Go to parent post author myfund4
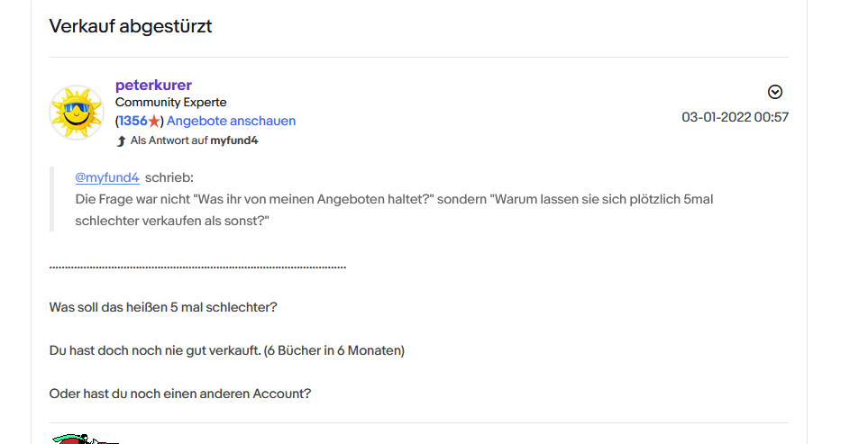The width and height of the screenshot is (868, 444). click(x=234, y=141)
